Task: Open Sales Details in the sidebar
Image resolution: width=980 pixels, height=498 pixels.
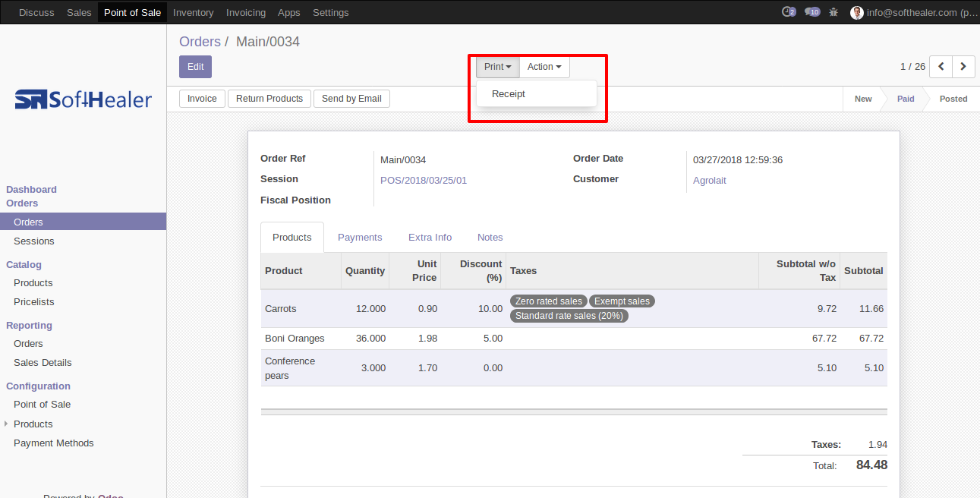Action: tap(43, 362)
